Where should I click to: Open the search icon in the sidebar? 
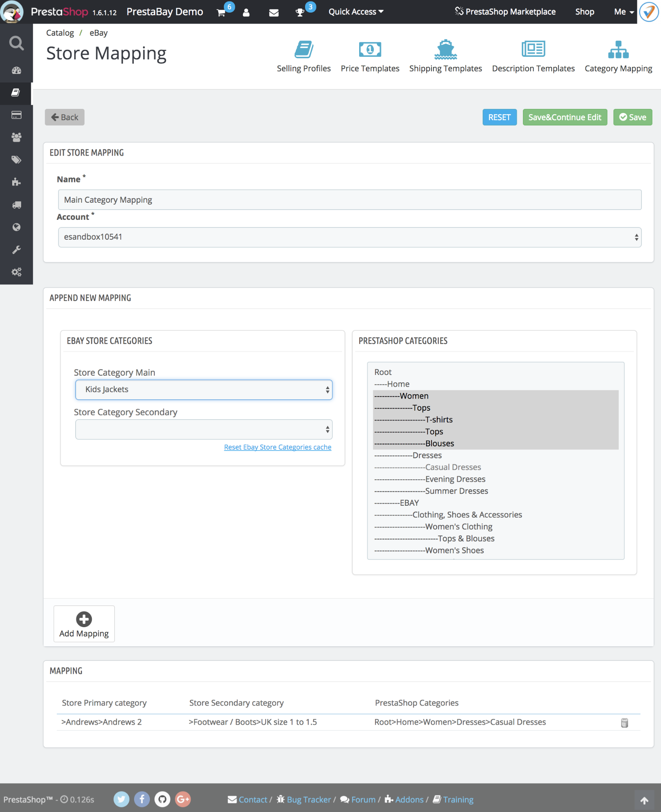tap(16, 43)
